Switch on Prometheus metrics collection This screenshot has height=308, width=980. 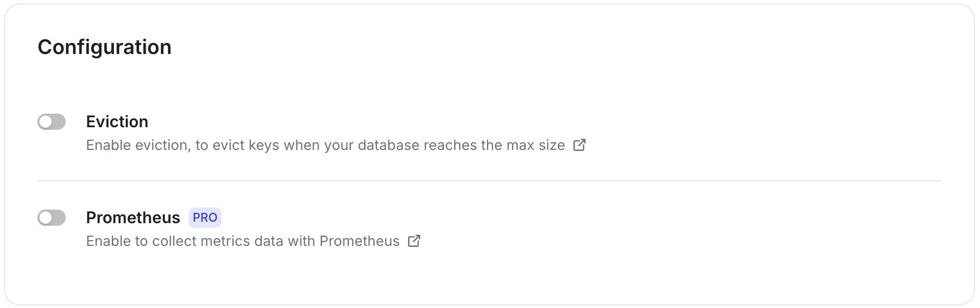coord(52,218)
